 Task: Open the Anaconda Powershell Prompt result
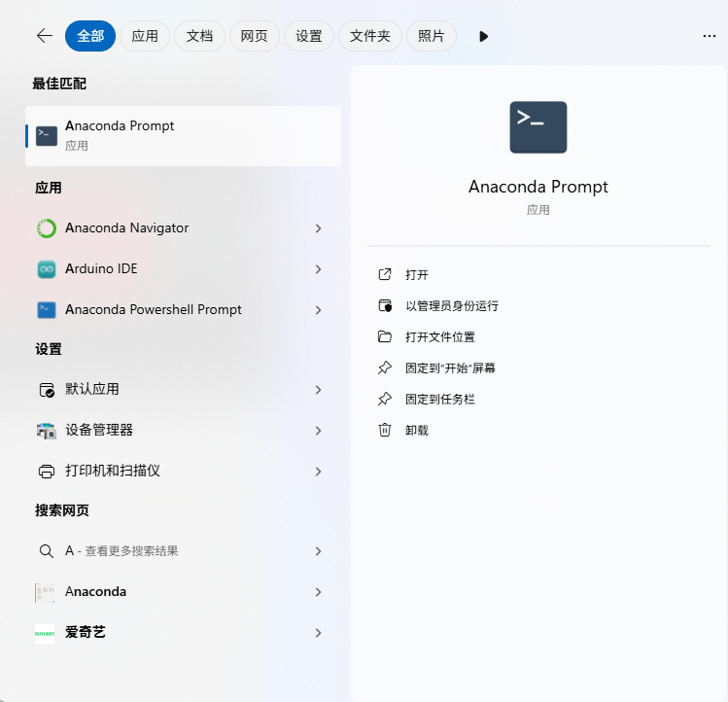tap(183, 310)
